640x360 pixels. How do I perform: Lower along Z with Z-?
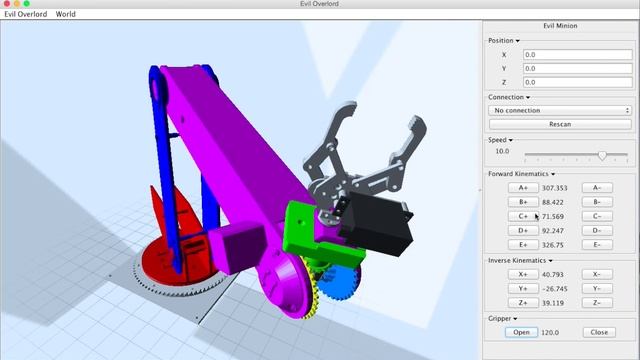(x=597, y=303)
